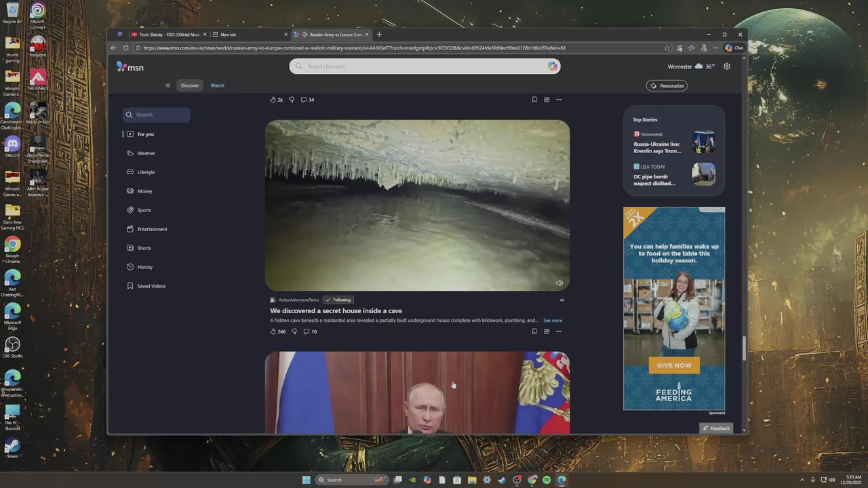Play the cave video thumbnail
868x488 pixels.
[x=417, y=205]
